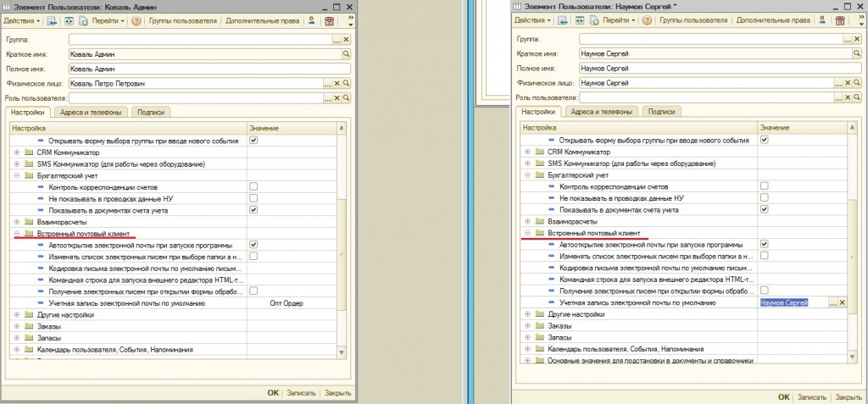The image size is (868, 404).
Task: Uncheck Показывать в документах счета учета in Коваль Админ window
Action: (253, 210)
